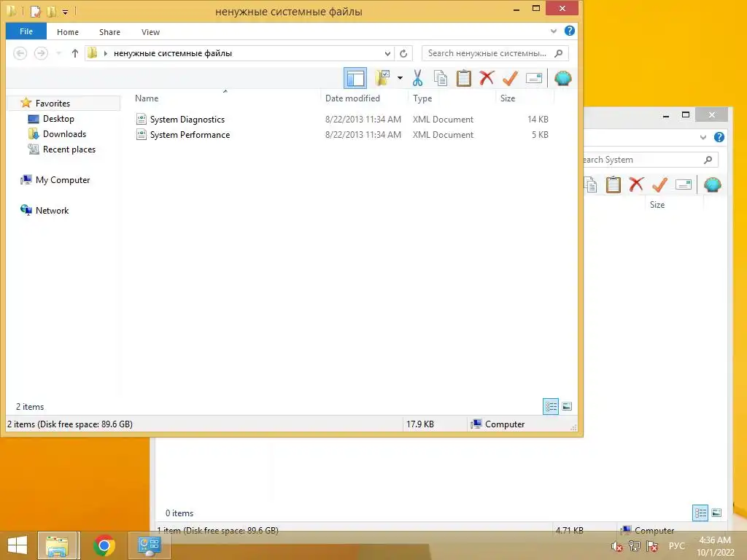Screen dimensions: 747x560
Task: Switch the back window to Details view
Action: tap(700, 513)
